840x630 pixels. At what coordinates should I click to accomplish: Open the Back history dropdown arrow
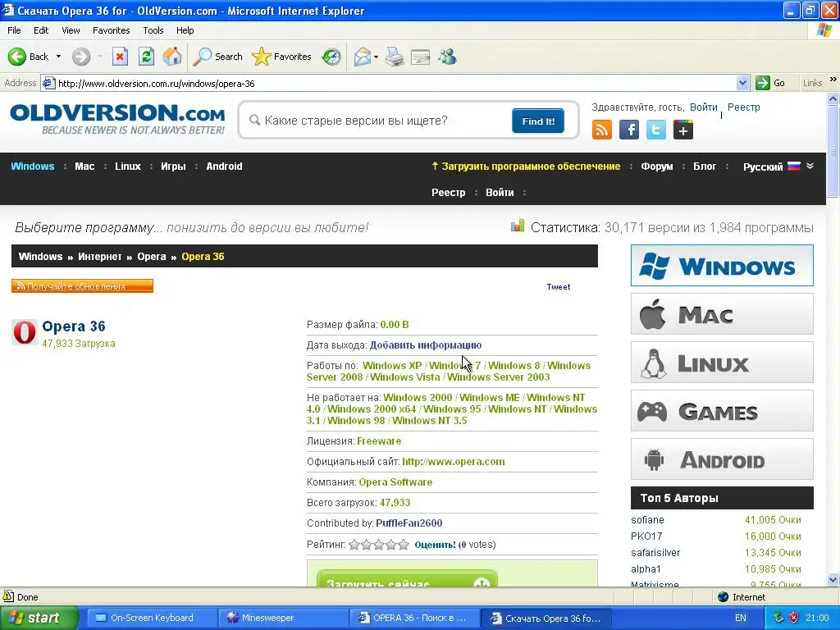(x=58, y=57)
